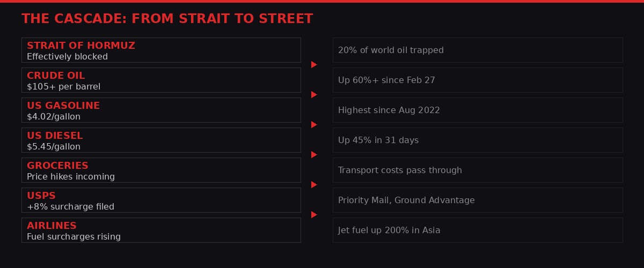Pick the AIRLINES fuel surcharges box
This screenshot has height=268, width=644.
click(x=161, y=230)
